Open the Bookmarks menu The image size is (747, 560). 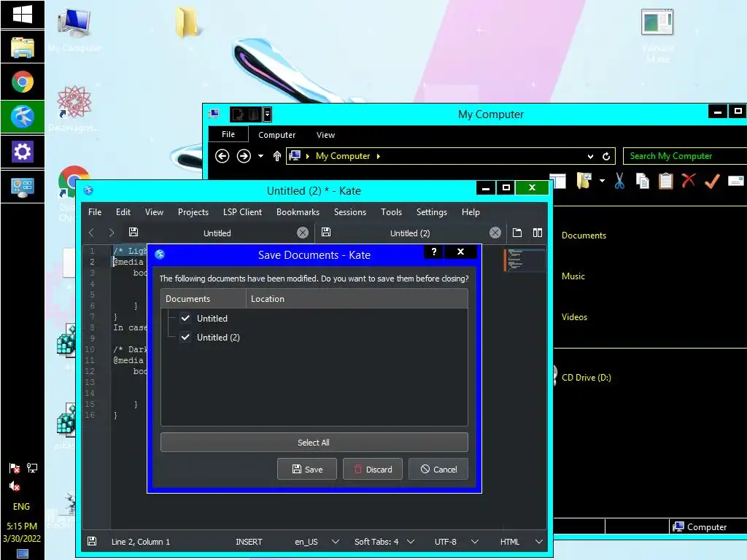298,212
